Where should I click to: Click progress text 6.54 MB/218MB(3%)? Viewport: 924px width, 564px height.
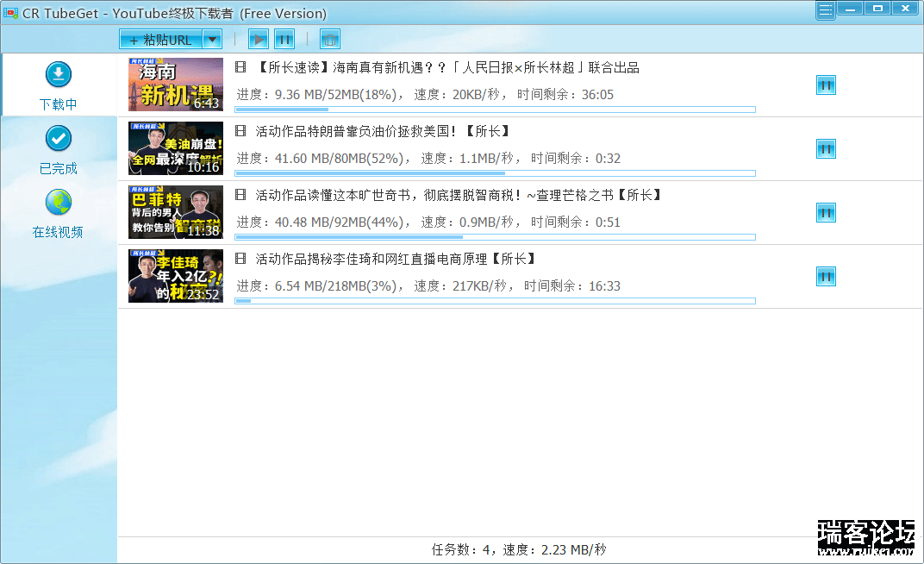pyautogui.click(x=335, y=285)
